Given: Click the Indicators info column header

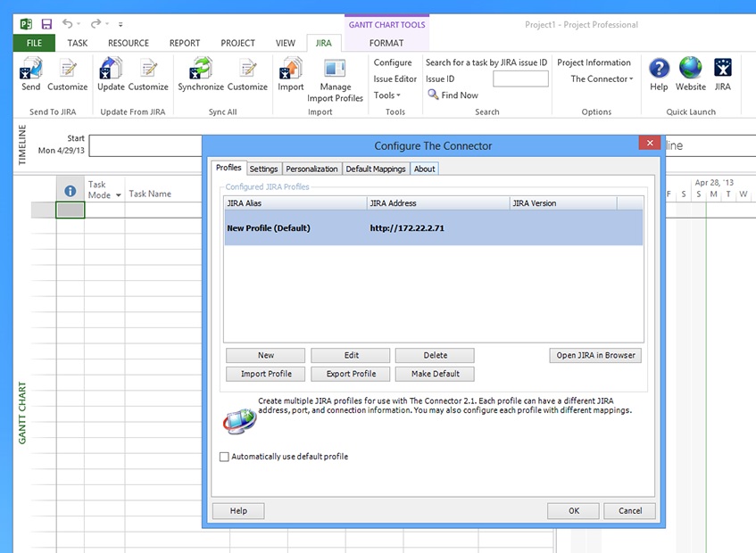Looking at the screenshot, I should [71, 191].
